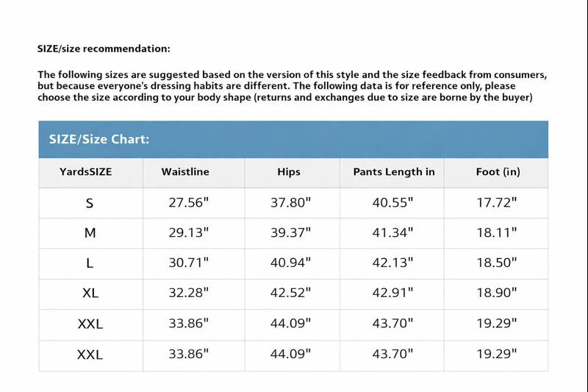Select the Foot (in) column header
The image size is (588, 392).
[498, 172]
